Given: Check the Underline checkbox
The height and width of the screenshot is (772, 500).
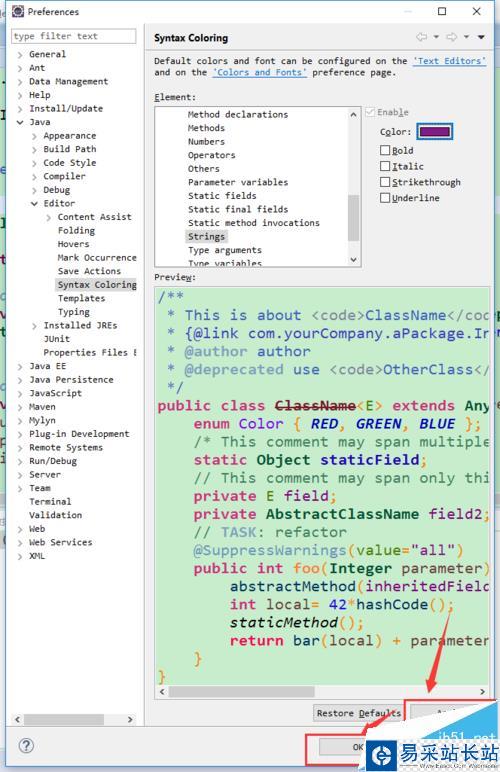Looking at the screenshot, I should coord(385,197).
